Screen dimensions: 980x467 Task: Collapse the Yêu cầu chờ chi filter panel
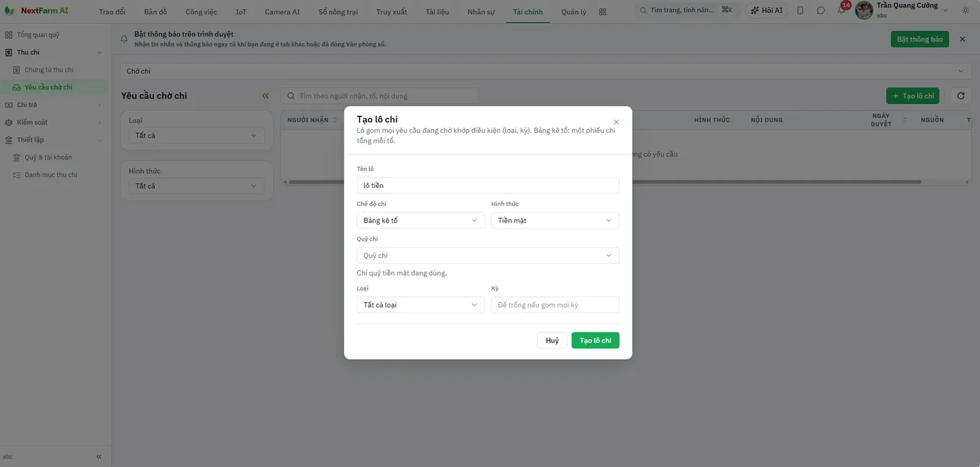[265, 95]
